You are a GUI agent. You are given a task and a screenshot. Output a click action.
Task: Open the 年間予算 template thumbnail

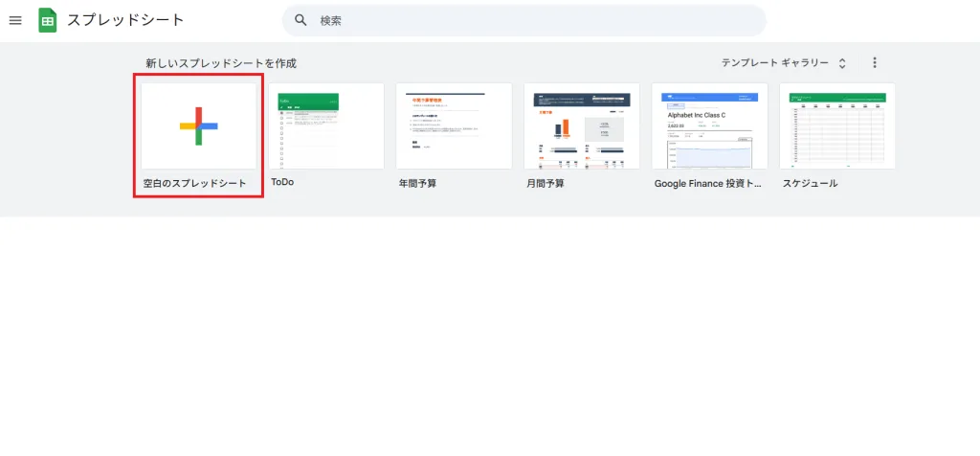point(454,125)
